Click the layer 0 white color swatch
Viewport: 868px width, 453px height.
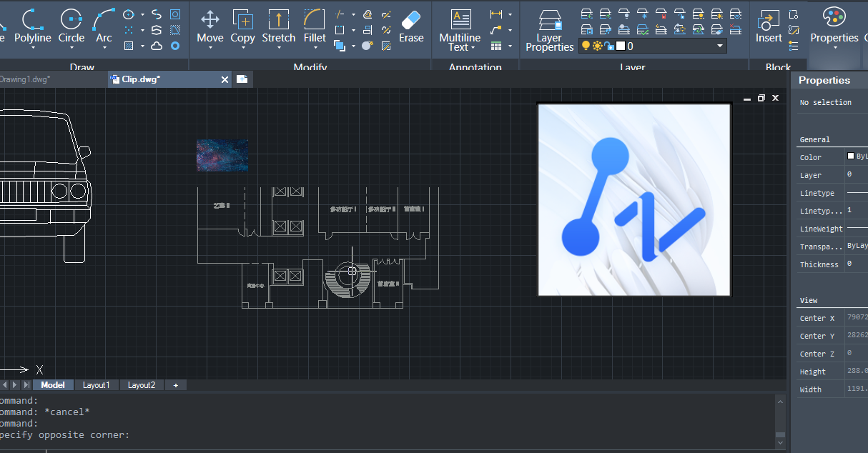coord(621,46)
